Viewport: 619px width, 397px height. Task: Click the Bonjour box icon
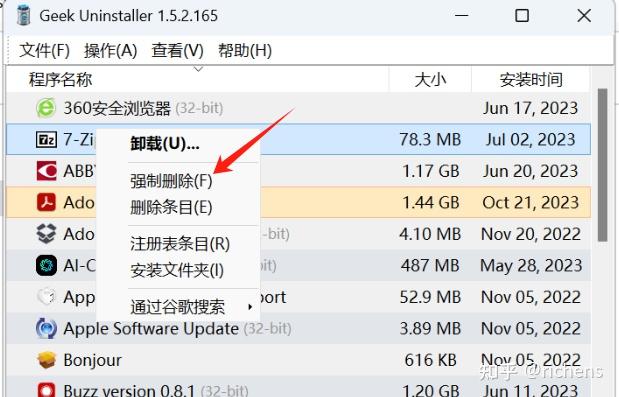point(46,360)
